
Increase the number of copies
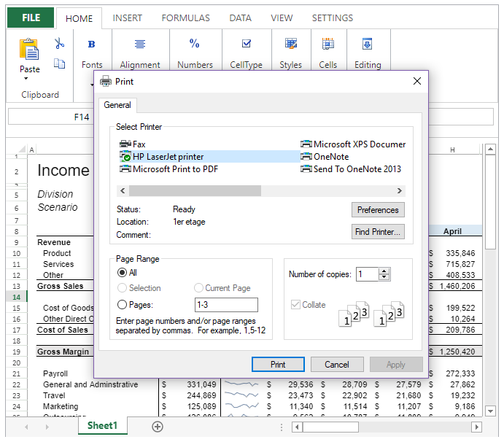click(x=384, y=271)
